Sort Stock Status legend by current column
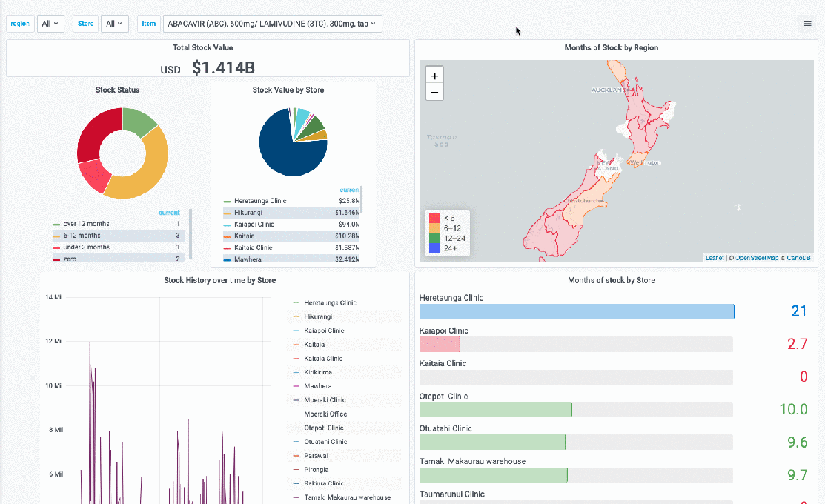 click(169, 213)
